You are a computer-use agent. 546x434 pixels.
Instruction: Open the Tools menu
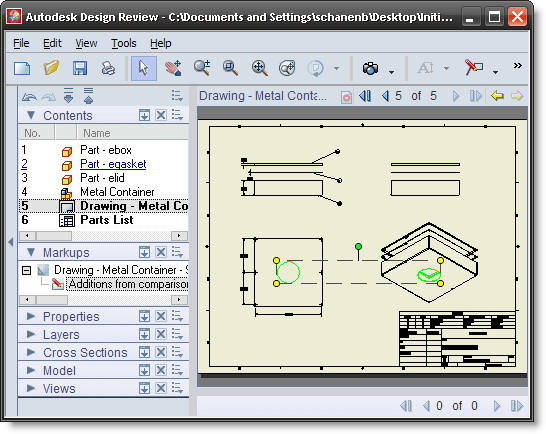coord(124,43)
